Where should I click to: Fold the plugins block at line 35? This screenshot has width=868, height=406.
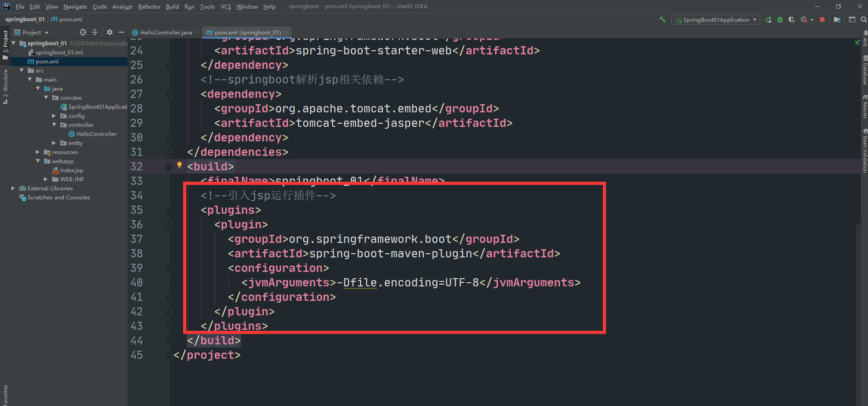(169, 210)
